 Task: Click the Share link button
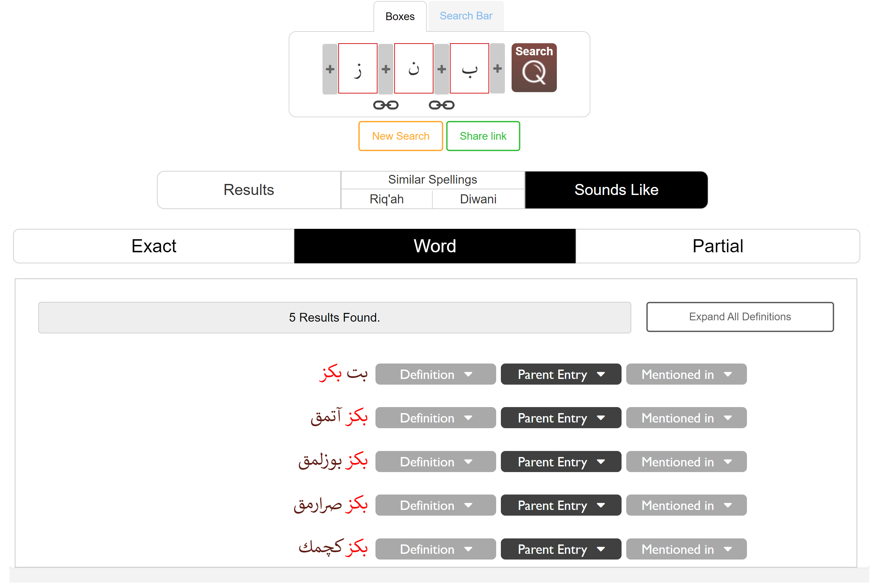click(483, 136)
